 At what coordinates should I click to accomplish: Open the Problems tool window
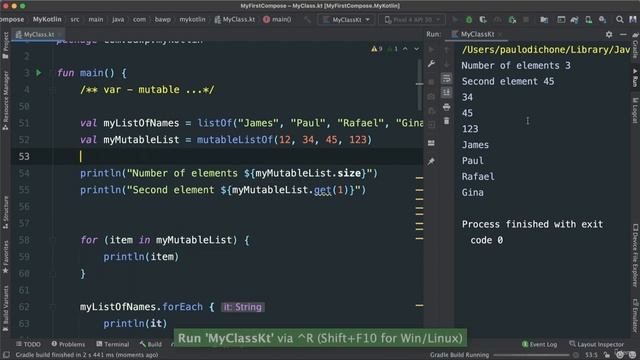68,344
